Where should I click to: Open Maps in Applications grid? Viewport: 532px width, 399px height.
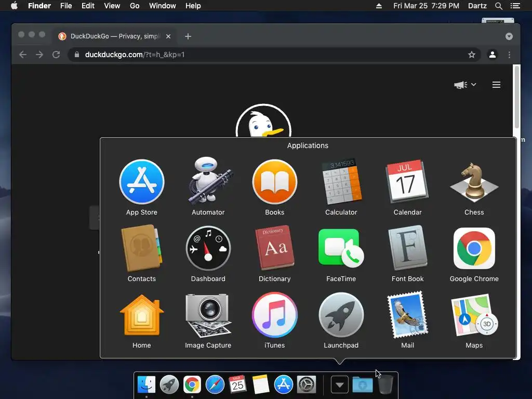[474, 314]
